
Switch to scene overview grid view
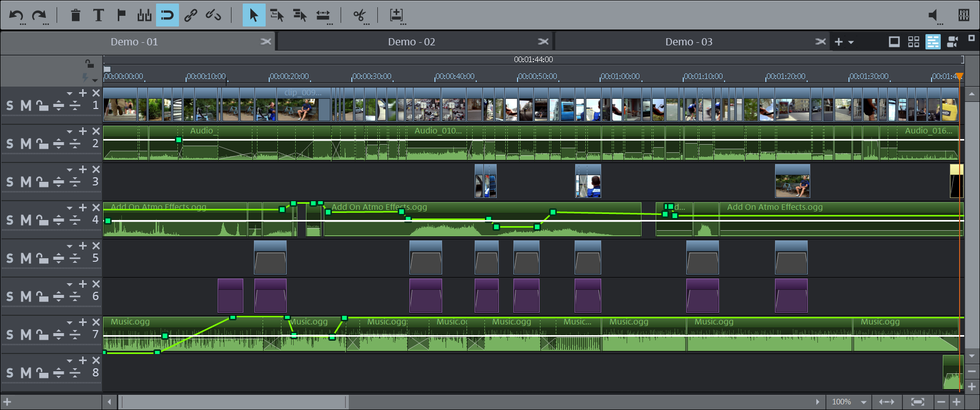(913, 42)
